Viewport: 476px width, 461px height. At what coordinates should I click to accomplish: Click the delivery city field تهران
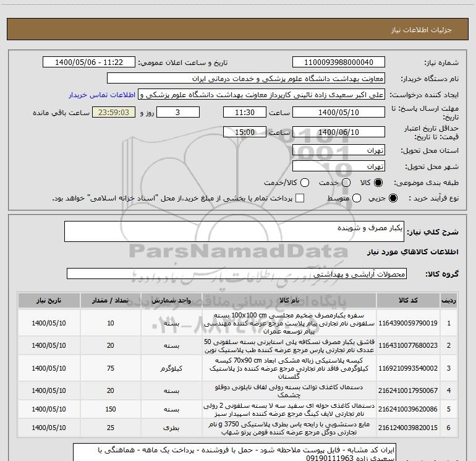[x=339, y=166]
